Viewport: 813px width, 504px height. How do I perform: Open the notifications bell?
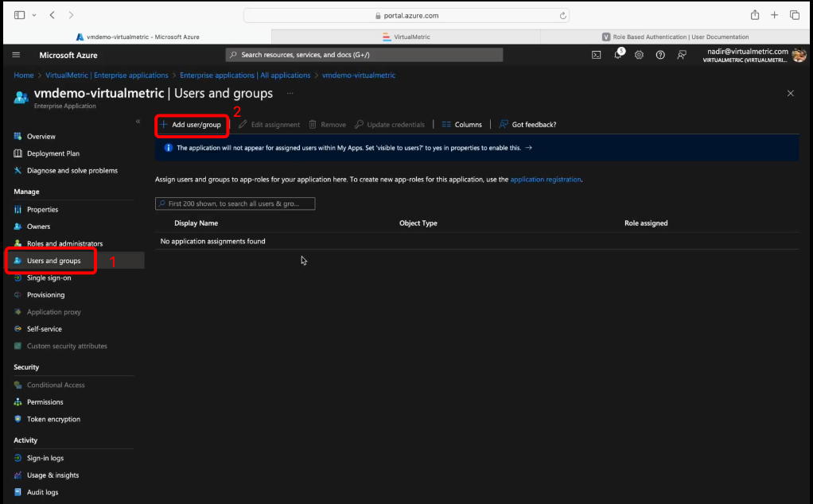(x=618, y=54)
